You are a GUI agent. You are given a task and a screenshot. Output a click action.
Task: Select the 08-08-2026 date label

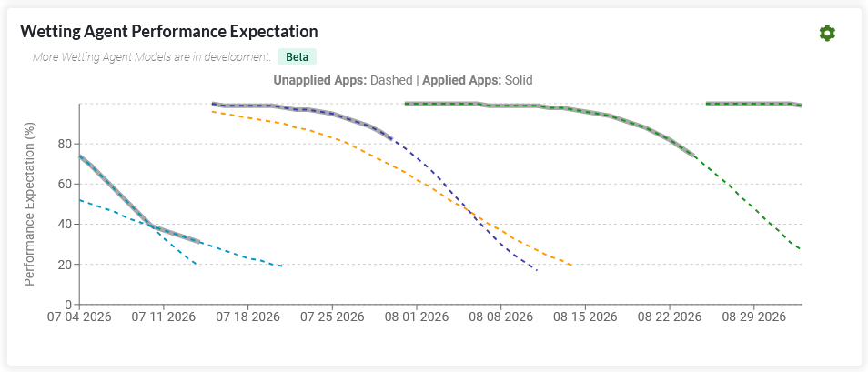click(x=500, y=317)
